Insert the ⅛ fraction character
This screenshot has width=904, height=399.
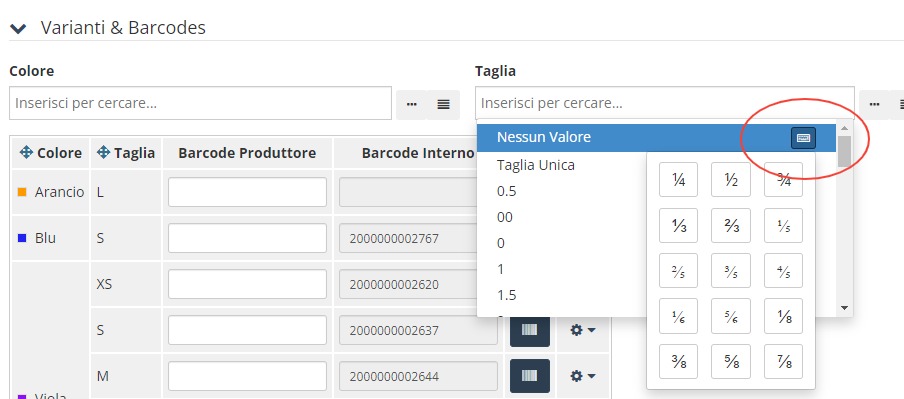coord(784,316)
